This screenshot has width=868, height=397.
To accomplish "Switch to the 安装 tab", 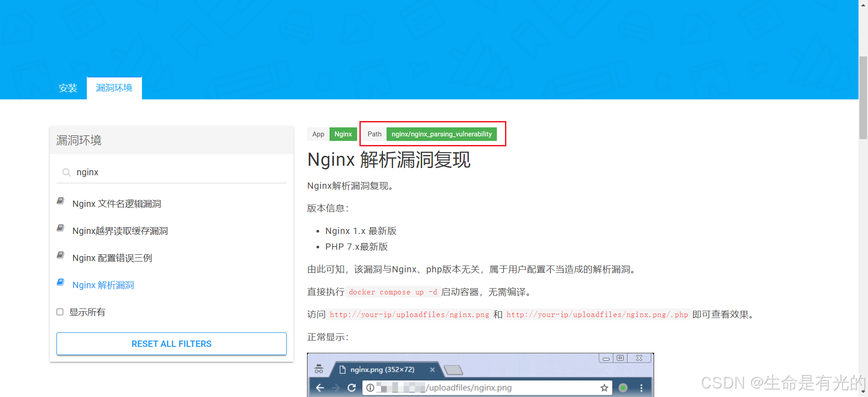I will [x=68, y=88].
